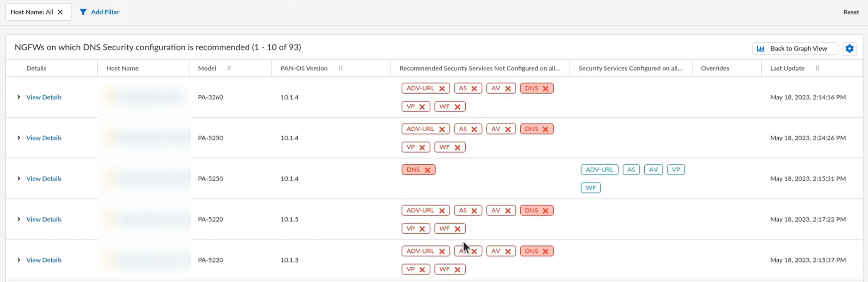Click the Add Filter funnel icon
Viewport: 868px width, 282px height.
pos(83,12)
